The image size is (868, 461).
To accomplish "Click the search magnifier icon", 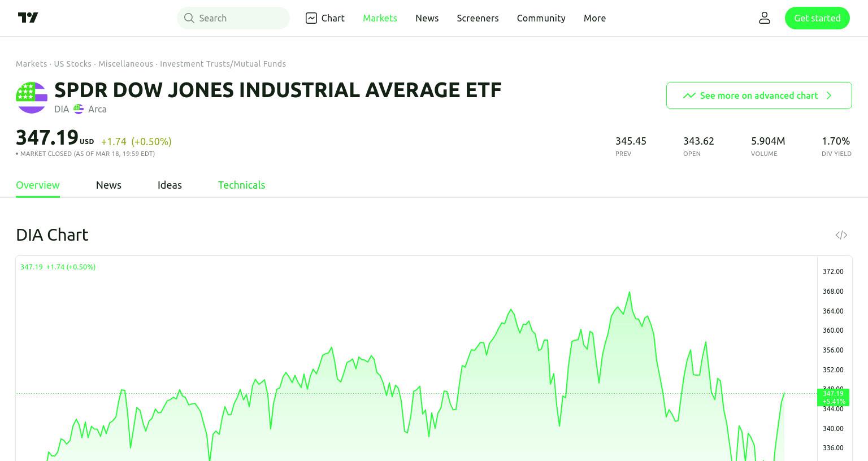I will click(189, 18).
